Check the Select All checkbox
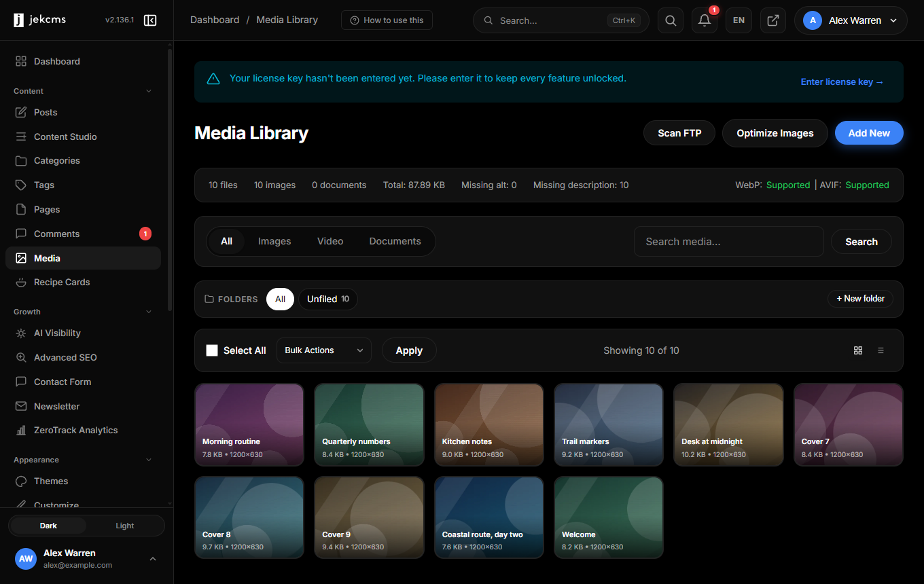Image resolution: width=924 pixels, height=584 pixels. pyautogui.click(x=212, y=350)
